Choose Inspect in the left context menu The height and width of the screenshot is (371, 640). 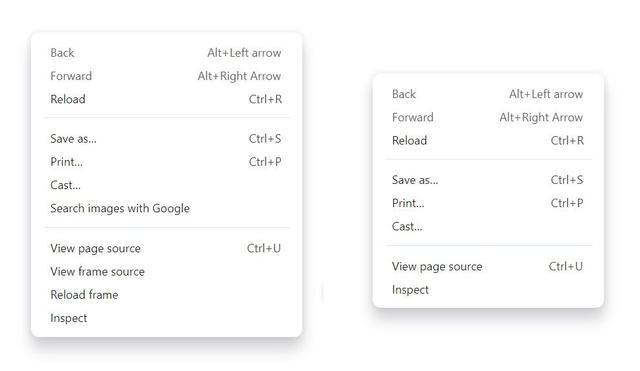coord(167,318)
